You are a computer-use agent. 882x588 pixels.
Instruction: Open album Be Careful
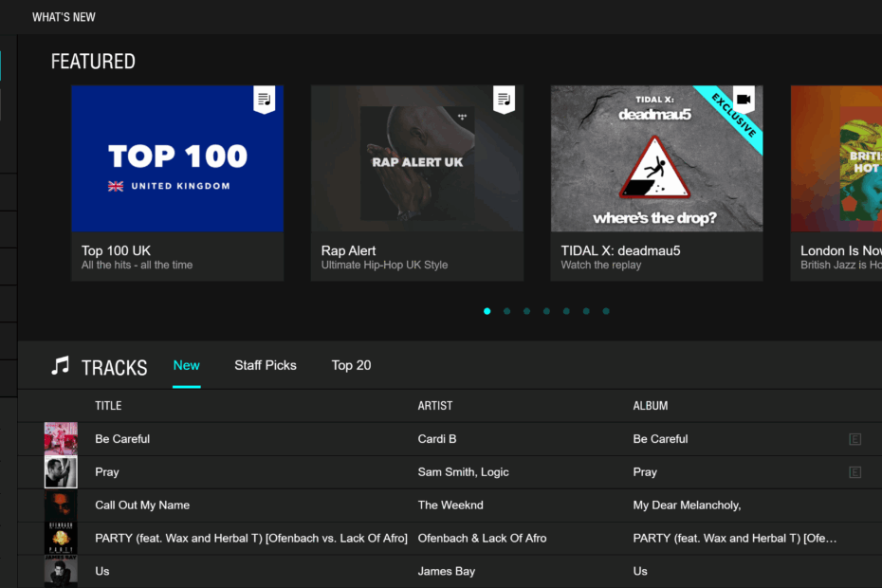[x=660, y=439]
